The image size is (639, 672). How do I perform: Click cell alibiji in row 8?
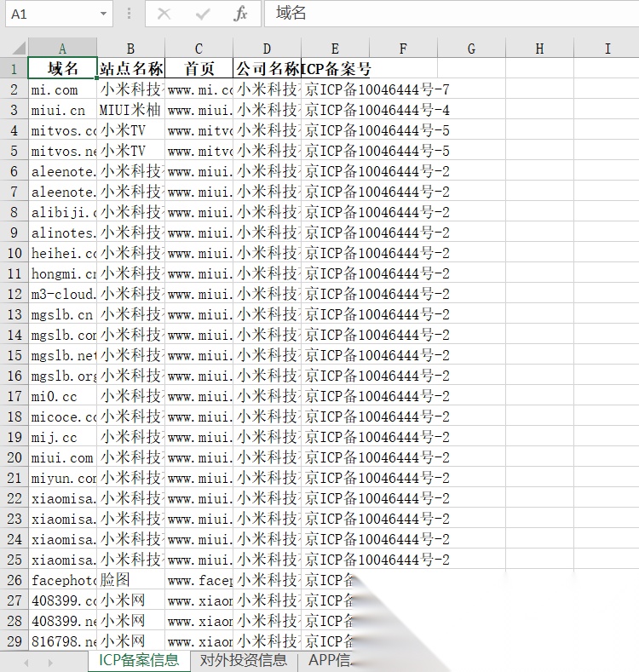(x=62, y=212)
